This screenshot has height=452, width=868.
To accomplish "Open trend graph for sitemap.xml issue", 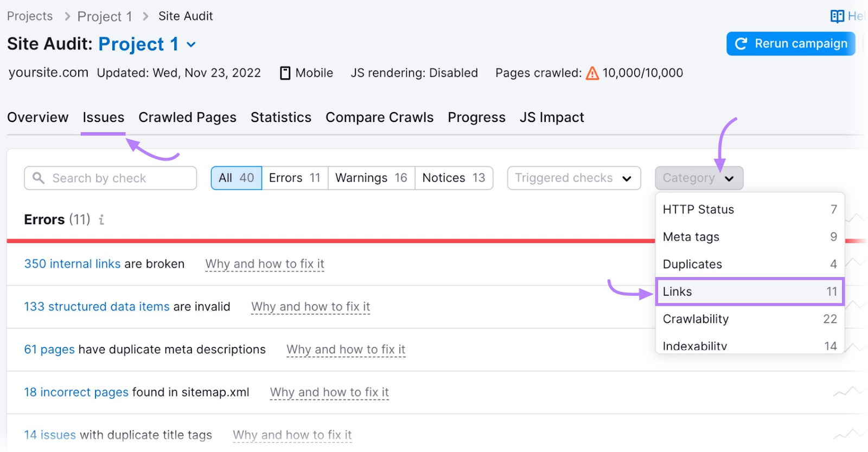I will (848, 392).
